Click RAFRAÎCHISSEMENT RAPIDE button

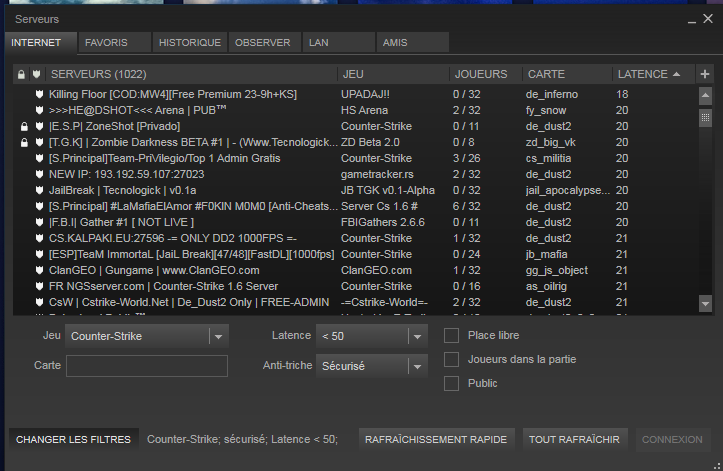(436, 440)
